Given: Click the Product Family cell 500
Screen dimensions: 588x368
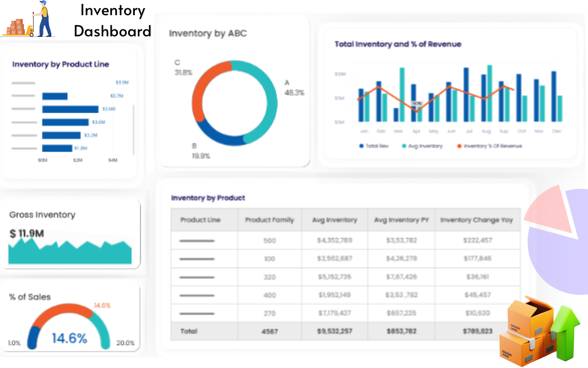Looking at the screenshot, I should (270, 240).
